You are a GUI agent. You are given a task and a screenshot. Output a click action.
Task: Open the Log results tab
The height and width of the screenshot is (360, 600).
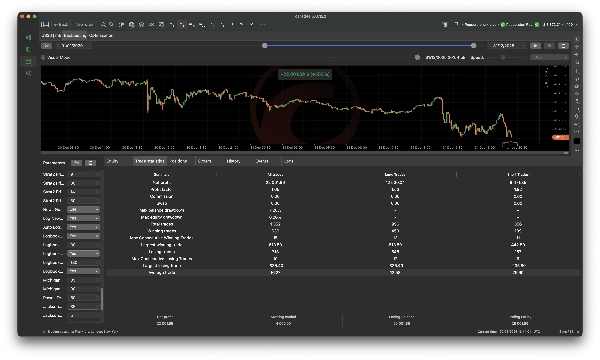289,161
